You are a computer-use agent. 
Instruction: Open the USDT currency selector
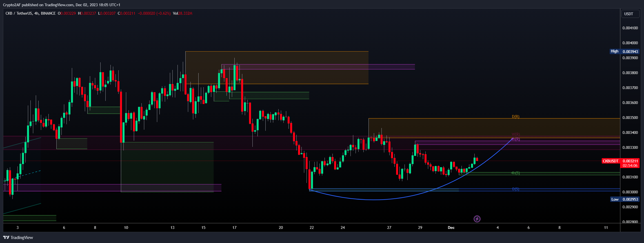click(x=630, y=14)
